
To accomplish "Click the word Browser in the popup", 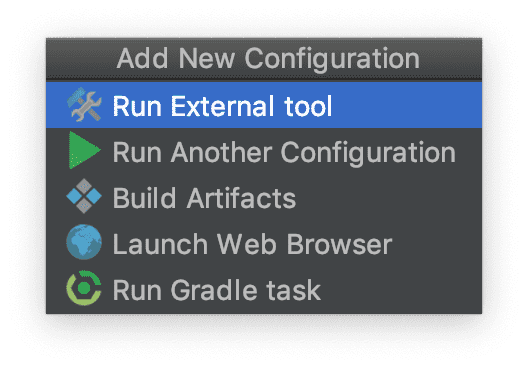I will point(339,244).
